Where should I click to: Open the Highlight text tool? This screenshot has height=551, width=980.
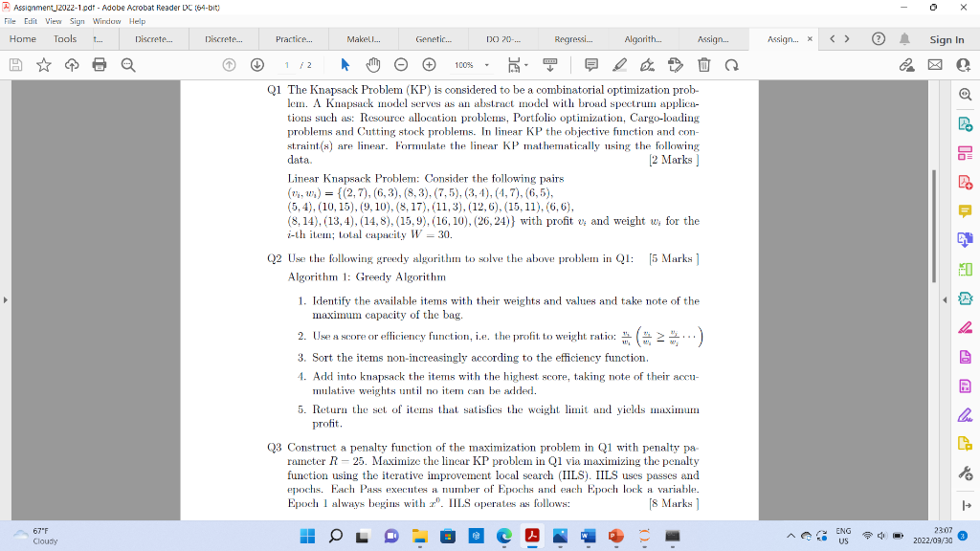coord(619,65)
